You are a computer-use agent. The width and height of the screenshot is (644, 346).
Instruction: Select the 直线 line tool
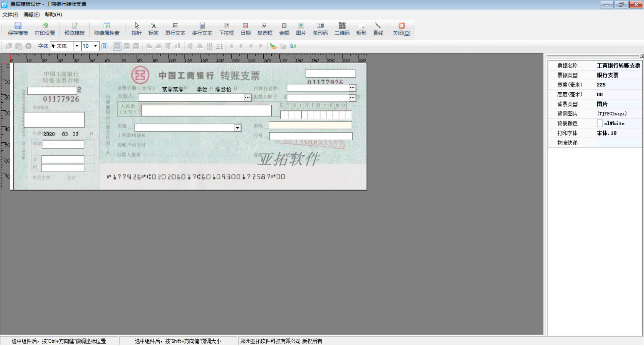click(x=378, y=29)
